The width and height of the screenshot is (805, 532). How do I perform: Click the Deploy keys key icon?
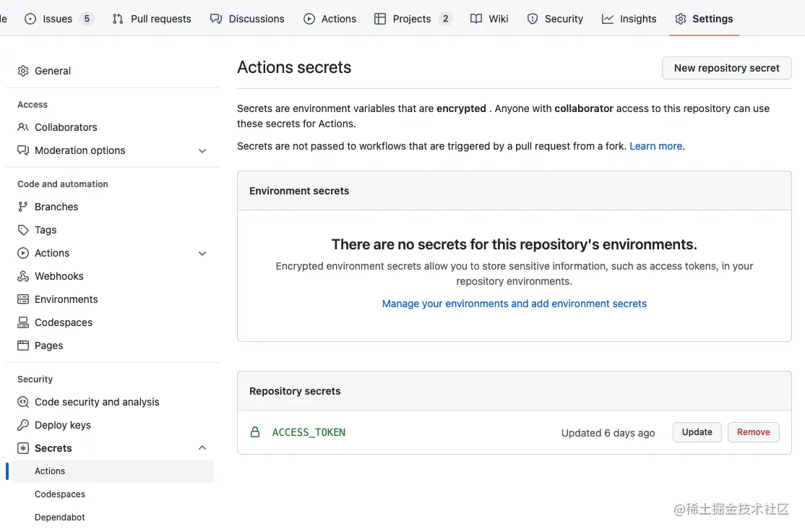[x=23, y=425]
